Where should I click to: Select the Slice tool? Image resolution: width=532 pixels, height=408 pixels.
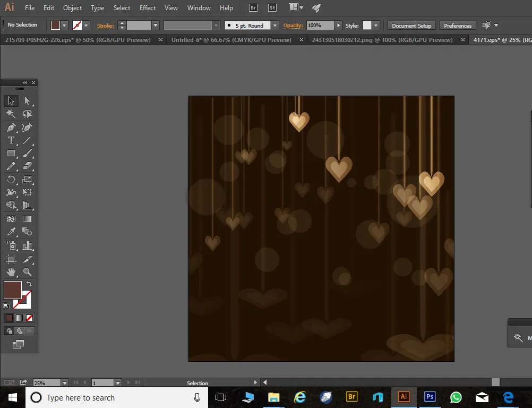[27, 259]
